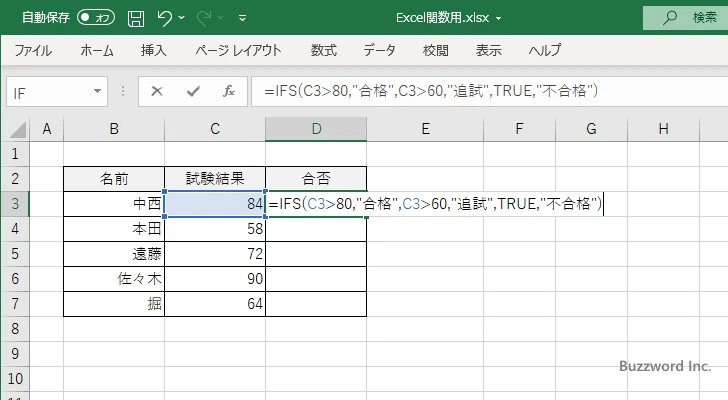Select row 9 header

(15, 354)
